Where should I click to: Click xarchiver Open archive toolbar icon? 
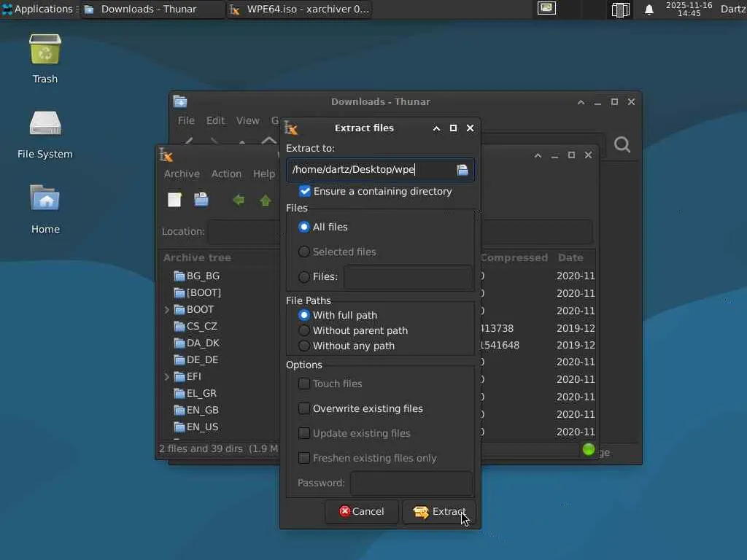201,200
